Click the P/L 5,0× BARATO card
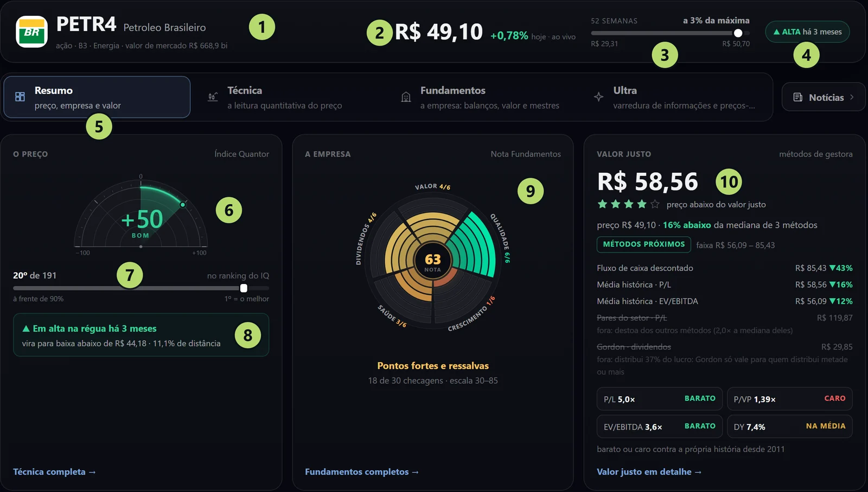 660,399
